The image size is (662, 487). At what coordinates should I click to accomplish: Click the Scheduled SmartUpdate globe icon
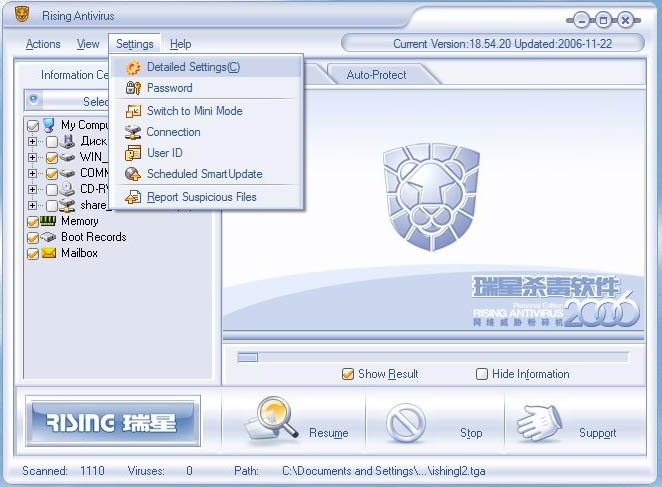coord(133,174)
